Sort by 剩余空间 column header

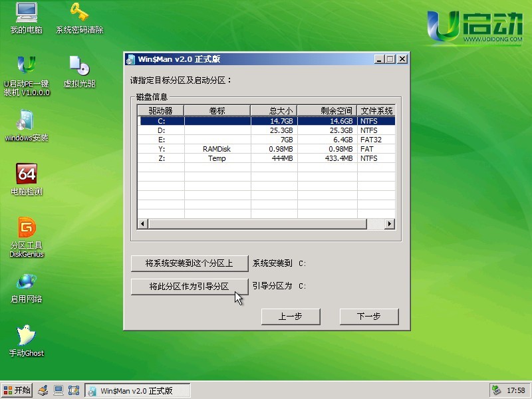pyautogui.click(x=327, y=110)
